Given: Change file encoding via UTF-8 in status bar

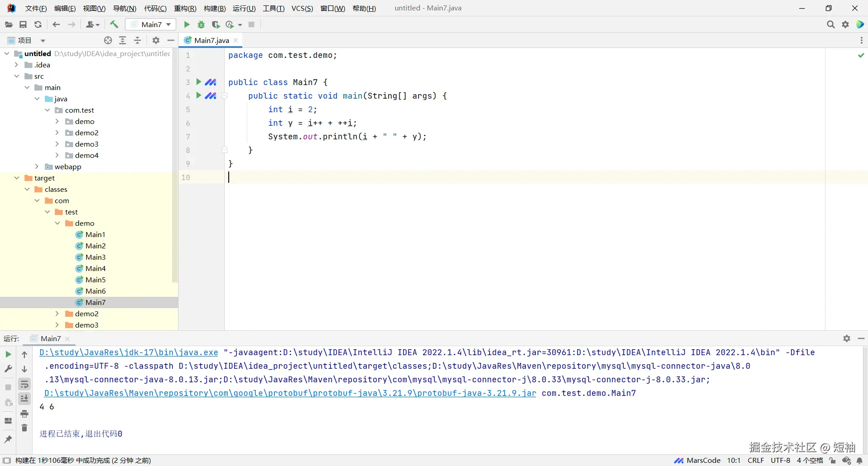Looking at the screenshot, I should point(781,461).
